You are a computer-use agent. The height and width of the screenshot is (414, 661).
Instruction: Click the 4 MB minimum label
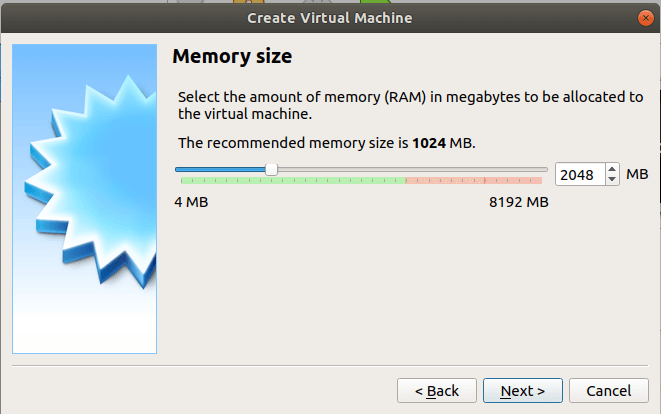point(191,203)
